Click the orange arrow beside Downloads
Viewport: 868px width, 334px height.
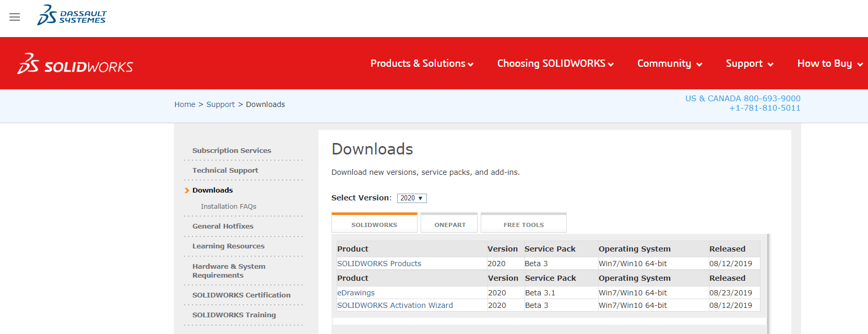(187, 190)
